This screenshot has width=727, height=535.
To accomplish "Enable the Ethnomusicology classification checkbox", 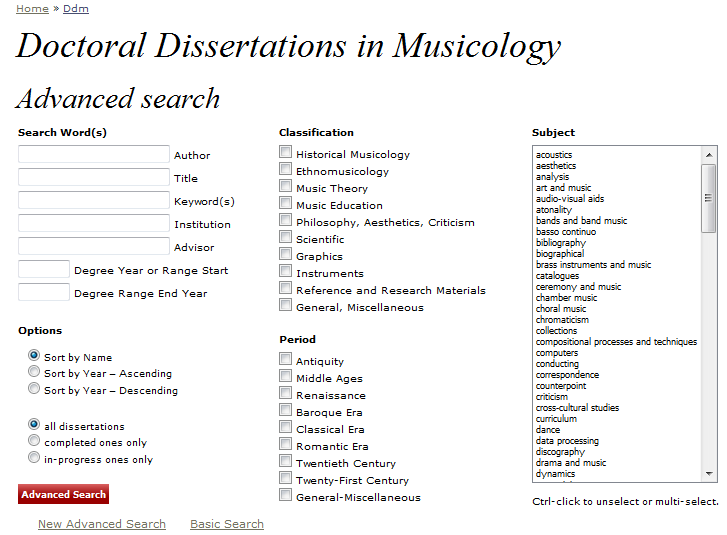I will click(286, 170).
